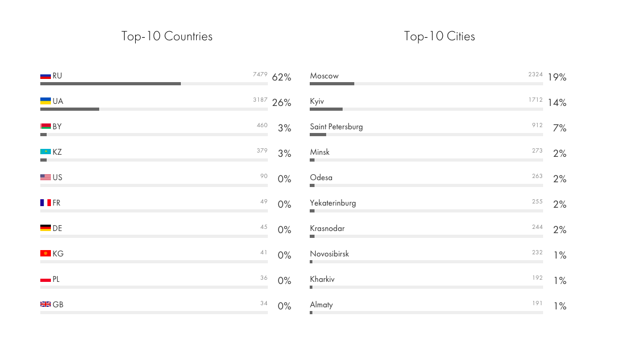The image size is (620, 364).
Task: Click the Germany flag icon
Action: 46,228
